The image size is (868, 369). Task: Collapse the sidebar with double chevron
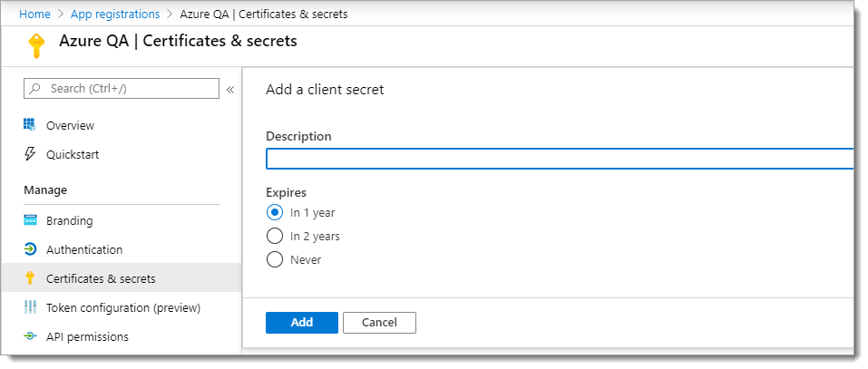coord(230,89)
